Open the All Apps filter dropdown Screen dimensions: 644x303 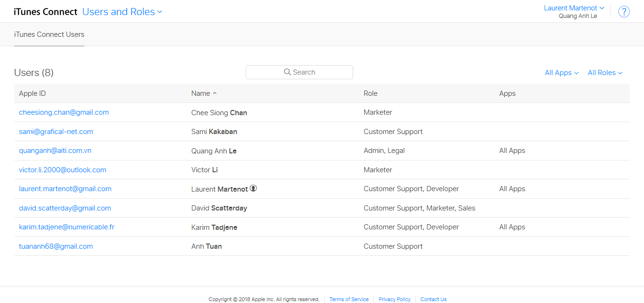pyautogui.click(x=561, y=73)
